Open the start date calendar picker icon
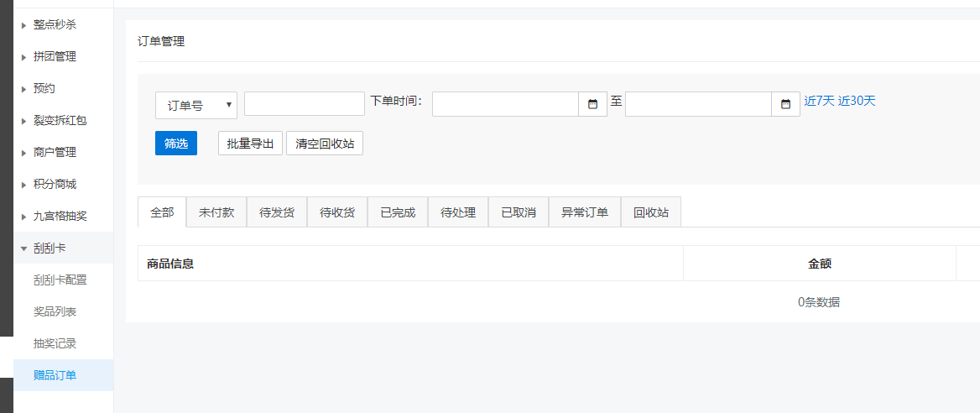The height and width of the screenshot is (413, 980). pyautogui.click(x=592, y=104)
